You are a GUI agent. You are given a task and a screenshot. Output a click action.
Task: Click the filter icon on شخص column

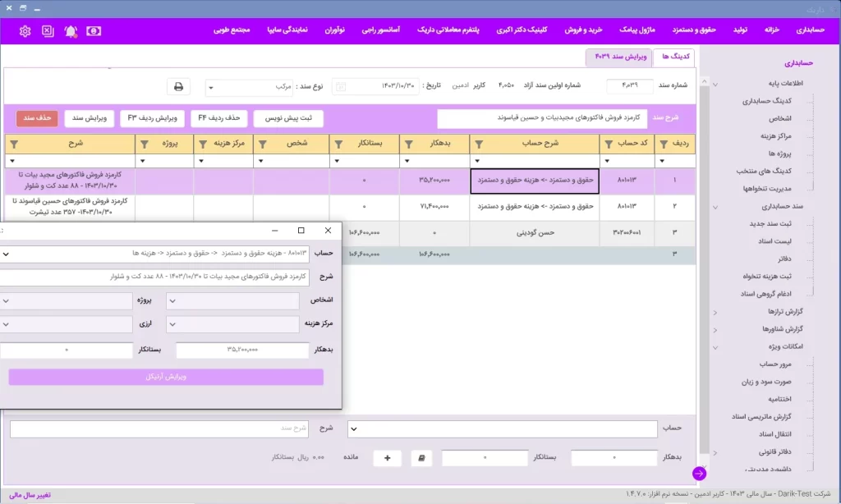[x=262, y=144]
